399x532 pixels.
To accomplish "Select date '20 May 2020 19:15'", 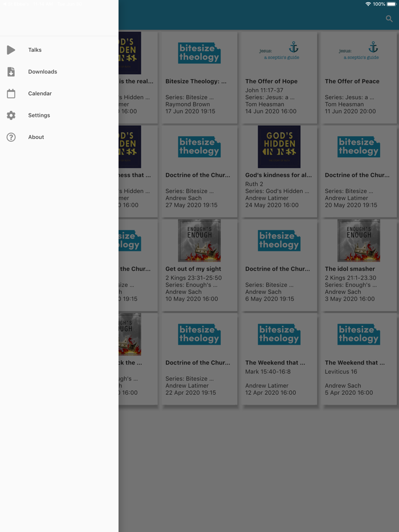I will 351,205.
